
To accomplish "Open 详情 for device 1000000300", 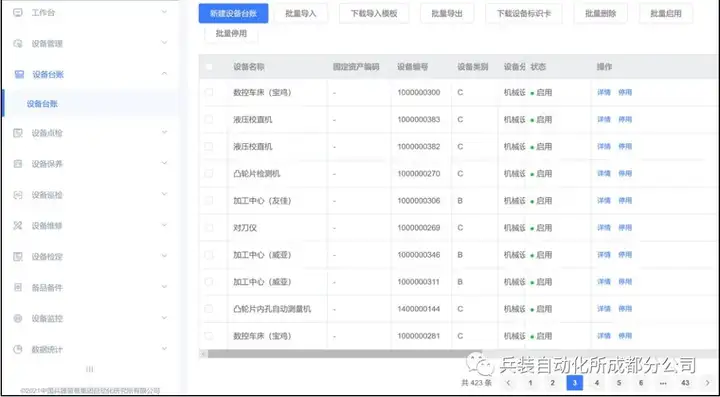I will (604, 92).
